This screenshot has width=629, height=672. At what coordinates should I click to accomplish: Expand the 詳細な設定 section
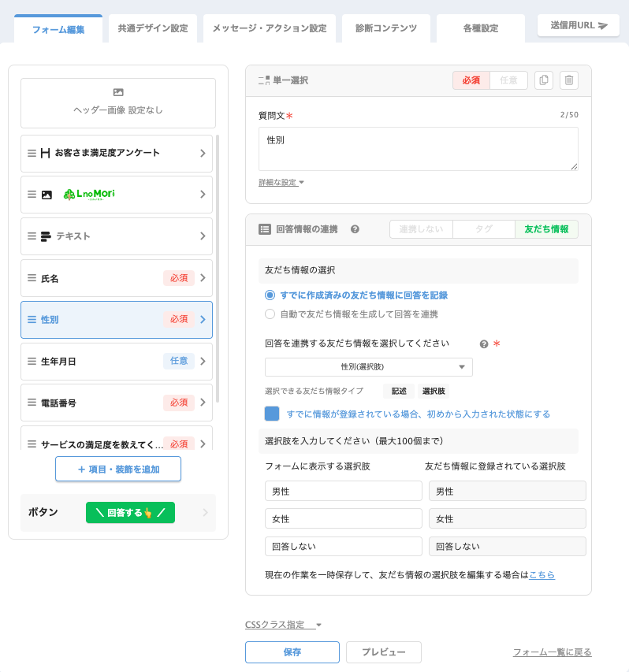pos(281,183)
